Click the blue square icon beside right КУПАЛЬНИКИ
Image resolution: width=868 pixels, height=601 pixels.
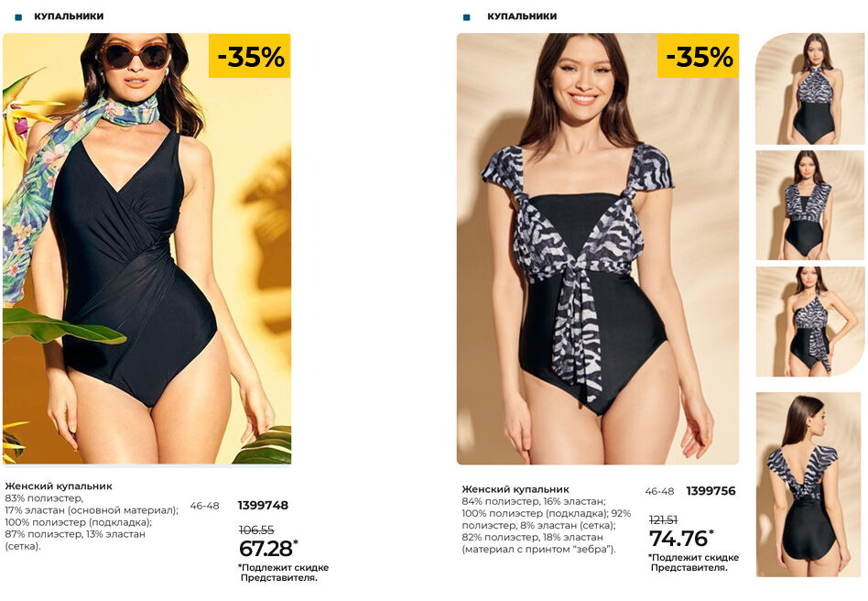tap(467, 17)
